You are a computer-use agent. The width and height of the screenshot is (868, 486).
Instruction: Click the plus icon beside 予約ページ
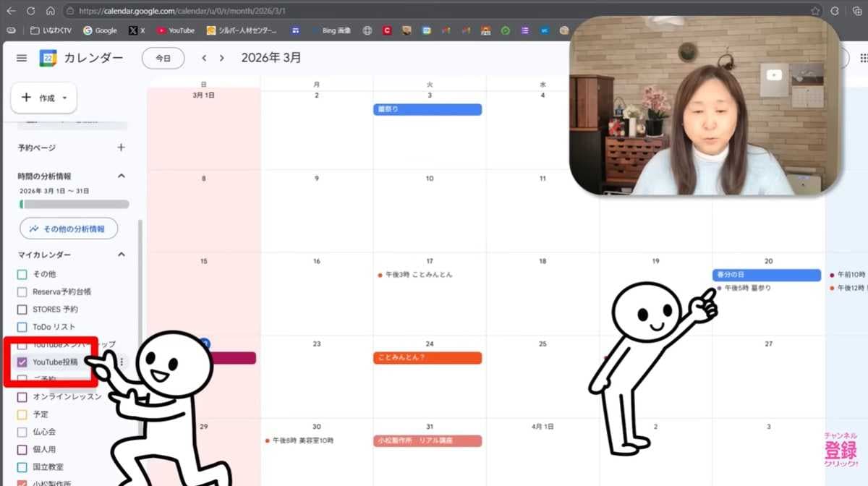pyautogui.click(x=121, y=148)
